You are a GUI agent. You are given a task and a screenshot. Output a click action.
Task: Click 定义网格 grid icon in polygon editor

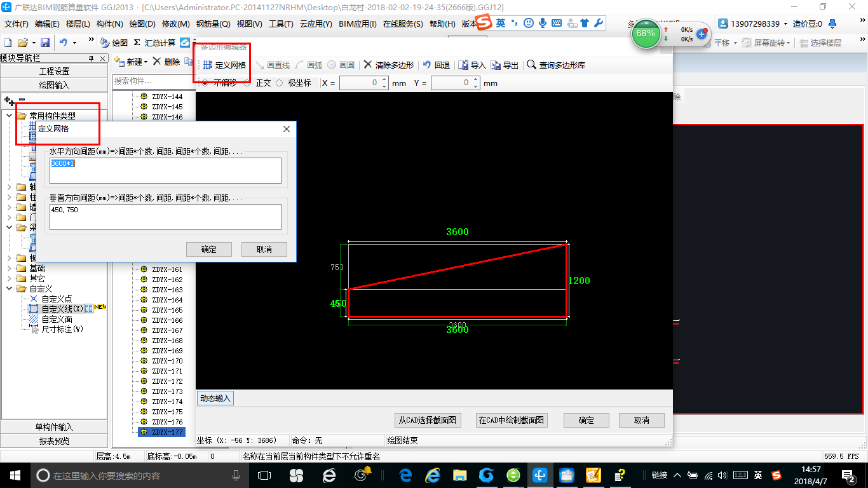click(208, 65)
